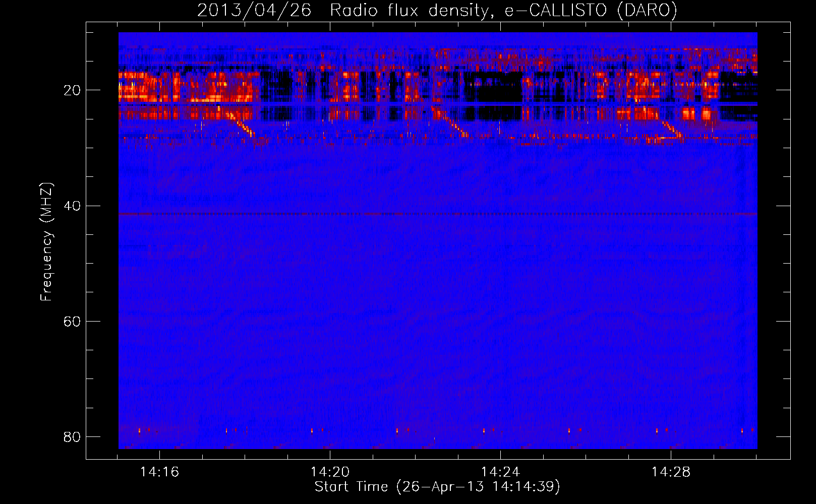This screenshot has width=816, height=504.
Task: Click the 14:24 time tick label
Action: click(x=500, y=472)
